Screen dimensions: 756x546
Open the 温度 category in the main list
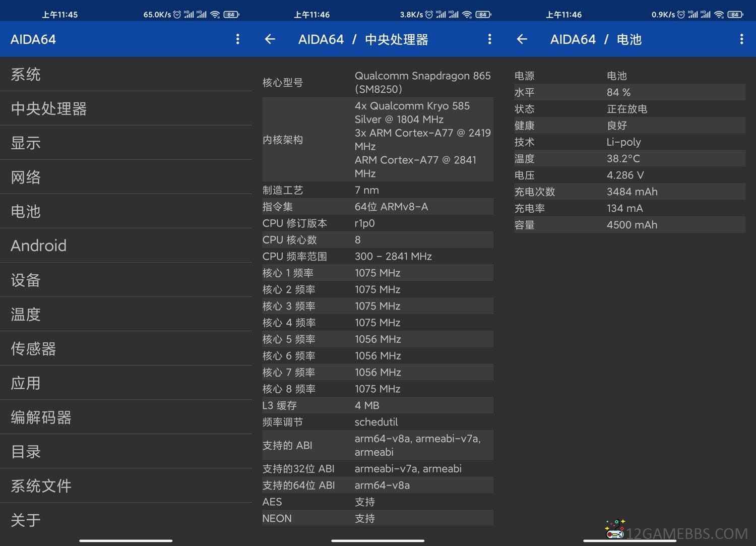(x=126, y=315)
